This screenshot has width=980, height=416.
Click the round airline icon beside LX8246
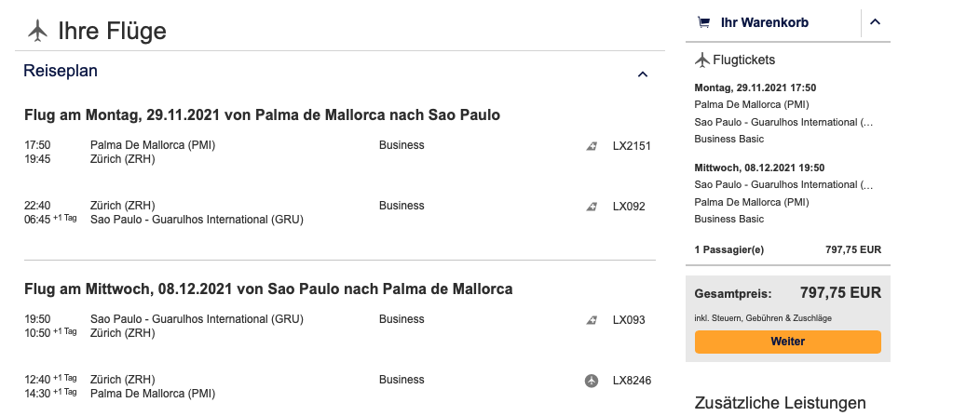click(591, 380)
